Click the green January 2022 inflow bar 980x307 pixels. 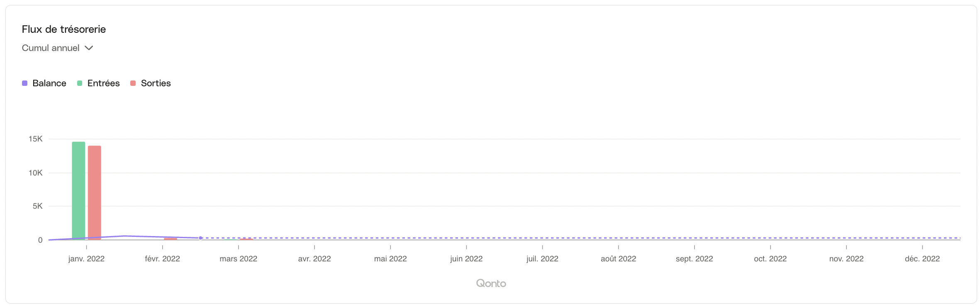click(x=78, y=191)
